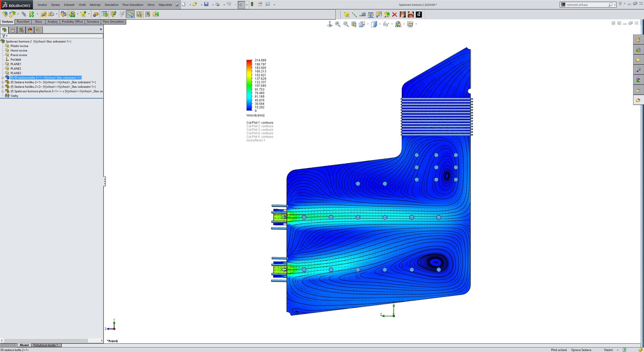Open the dropdown arrow beside Save icon
Image resolution: width=644 pixels, height=352 pixels.
213,5
